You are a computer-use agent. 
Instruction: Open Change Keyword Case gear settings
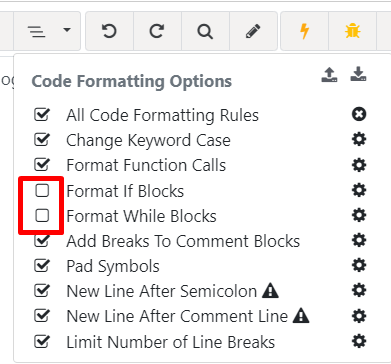(x=359, y=140)
